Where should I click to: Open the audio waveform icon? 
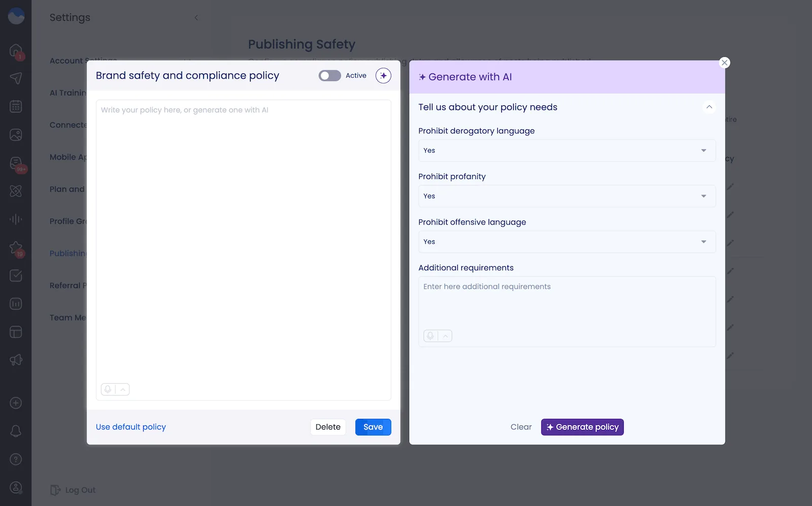pos(16,219)
